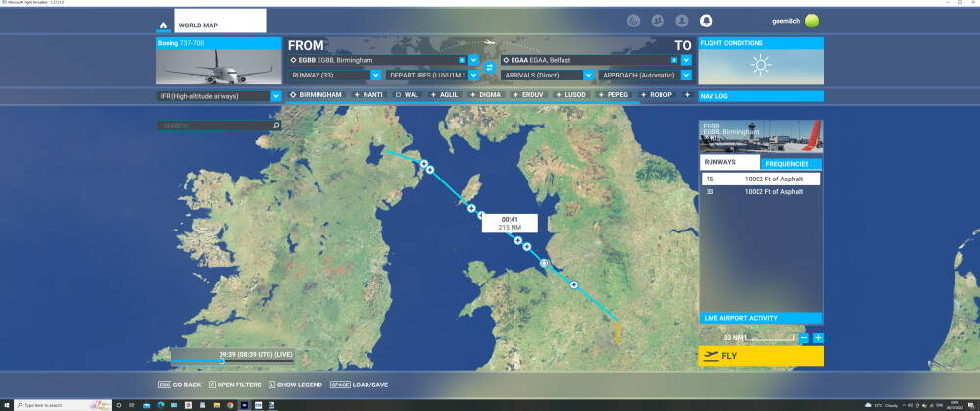Open the marketplace icon in the top bar

[634, 21]
